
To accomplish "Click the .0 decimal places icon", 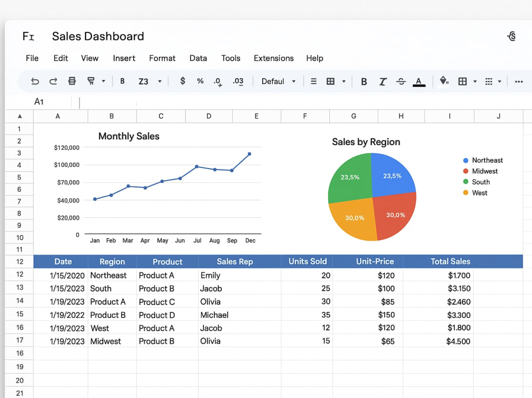I will click(x=218, y=82).
